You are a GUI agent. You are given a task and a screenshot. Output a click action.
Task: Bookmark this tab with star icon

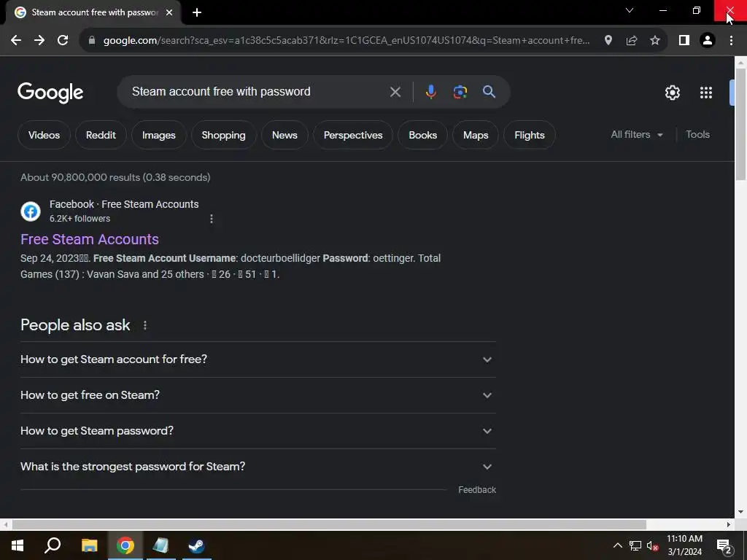655,41
